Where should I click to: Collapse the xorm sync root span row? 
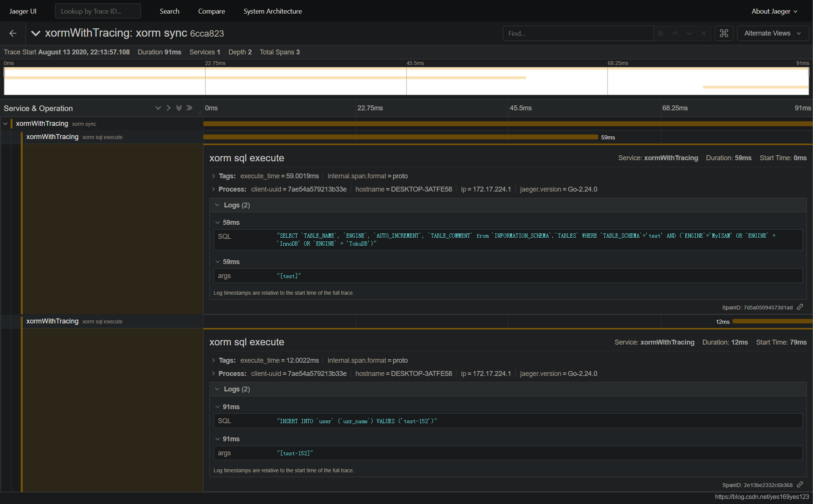pos(5,124)
